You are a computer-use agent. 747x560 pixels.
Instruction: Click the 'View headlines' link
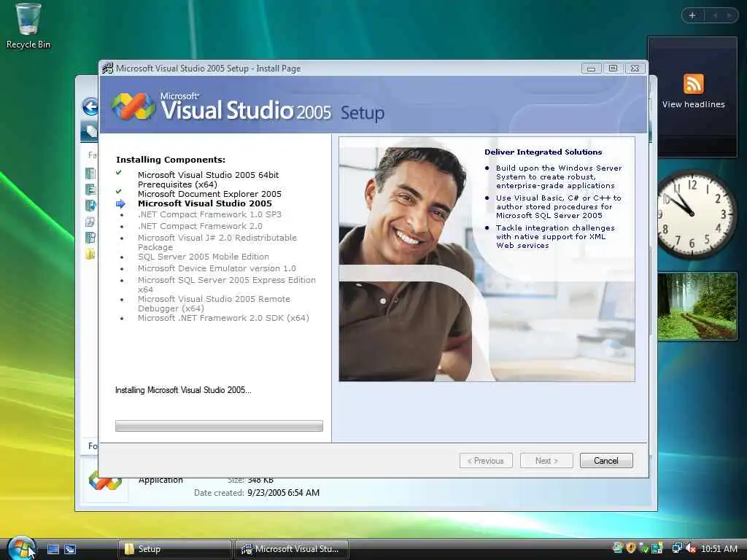(x=693, y=104)
